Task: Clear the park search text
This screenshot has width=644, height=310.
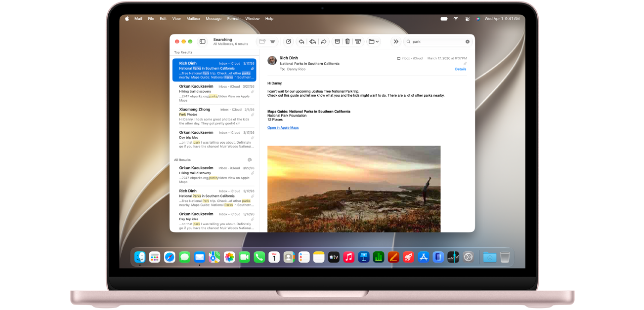Action: point(468,41)
